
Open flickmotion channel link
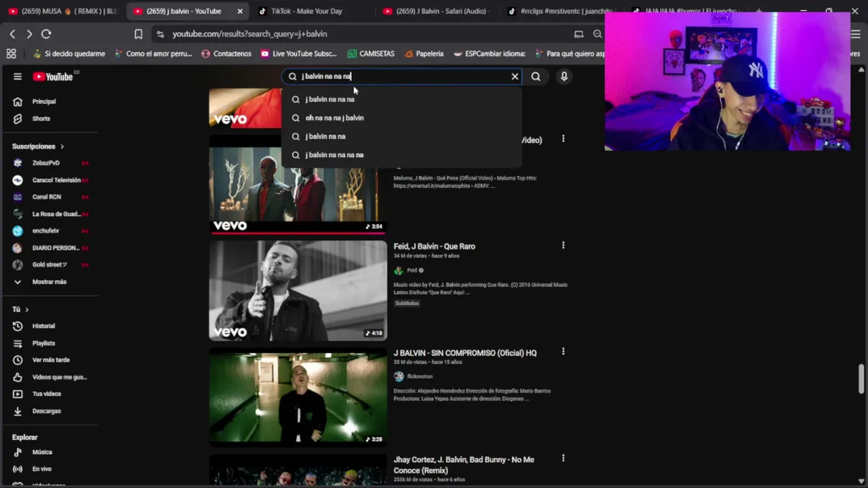coord(419,377)
